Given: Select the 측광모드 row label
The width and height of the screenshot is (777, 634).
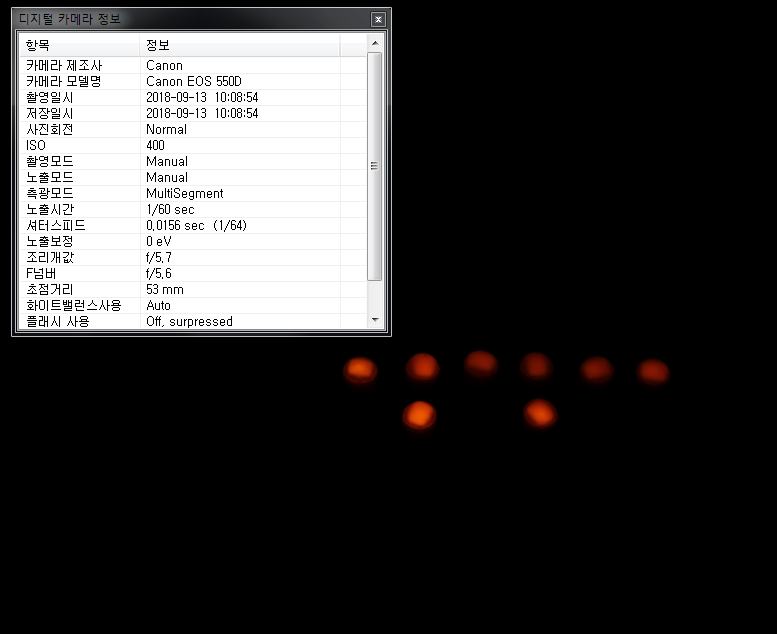Looking at the screenshot, I should [49, 193].
